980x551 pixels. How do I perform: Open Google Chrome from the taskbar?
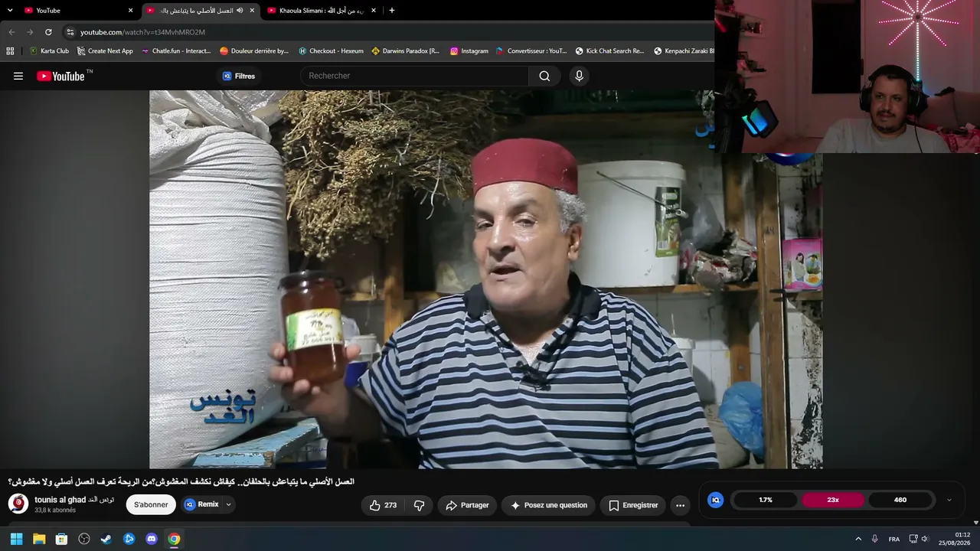point(174,539)
